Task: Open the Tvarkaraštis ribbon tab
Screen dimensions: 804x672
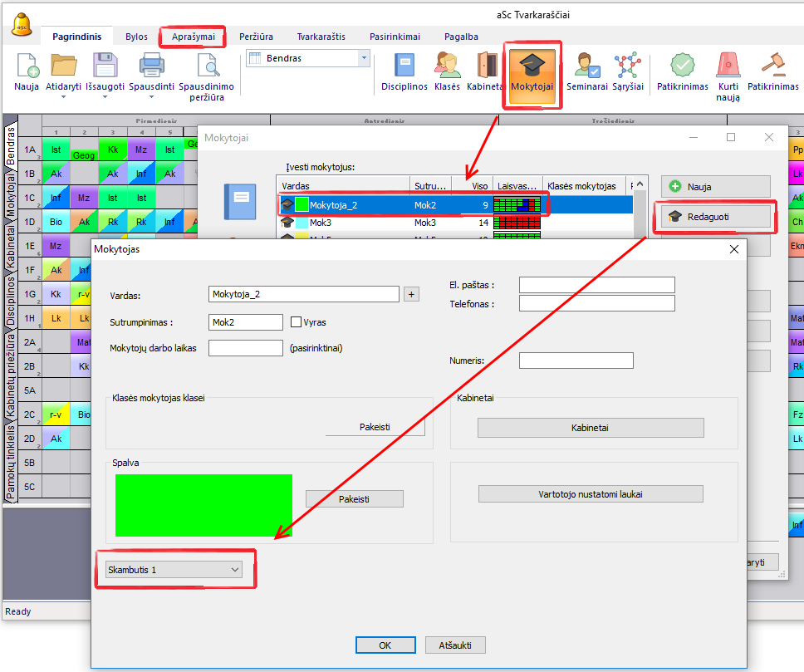Action: click(321, 37)
